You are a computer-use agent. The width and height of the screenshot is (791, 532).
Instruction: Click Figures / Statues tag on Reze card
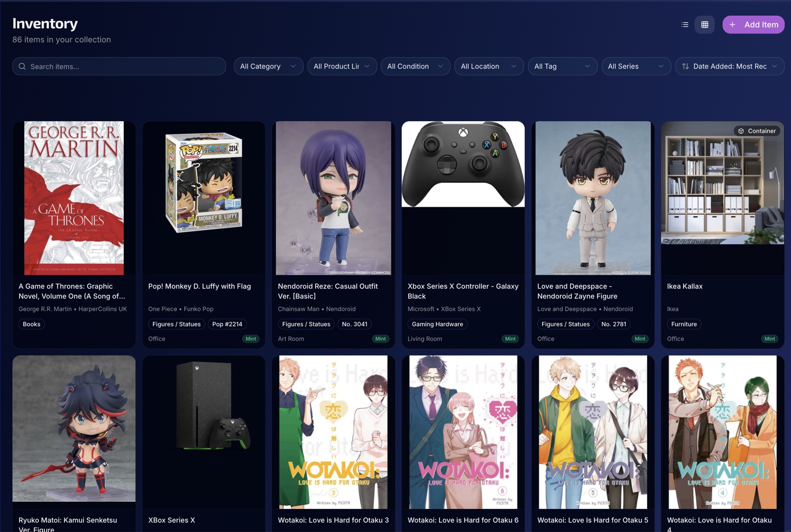coord(306,324)
